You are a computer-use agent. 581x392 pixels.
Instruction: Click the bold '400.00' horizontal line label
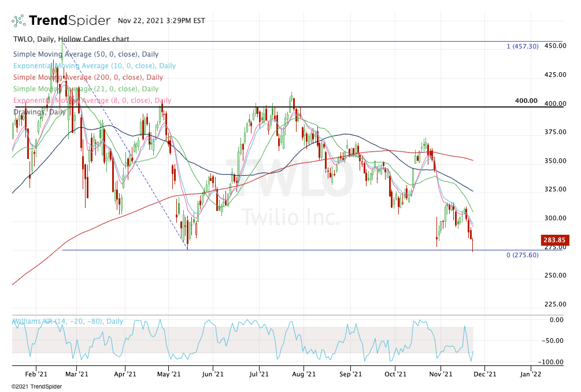click(x=526, y=101)
